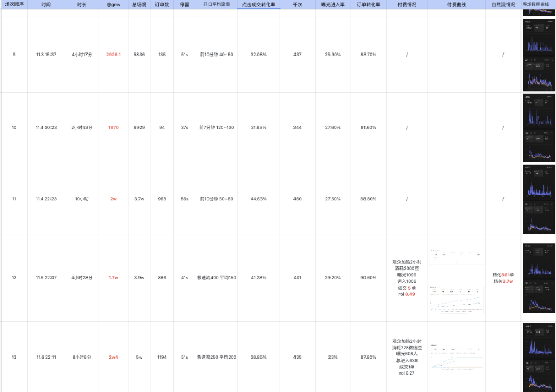Screen dimensions: 556x392
Task: Click the cell 极速流400 平均150
Action: [x=217, y=278]
